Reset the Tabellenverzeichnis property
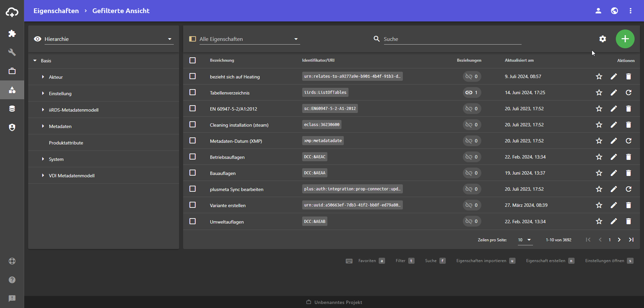The width and height of the screenshot is (644, 308). point(629,93)
